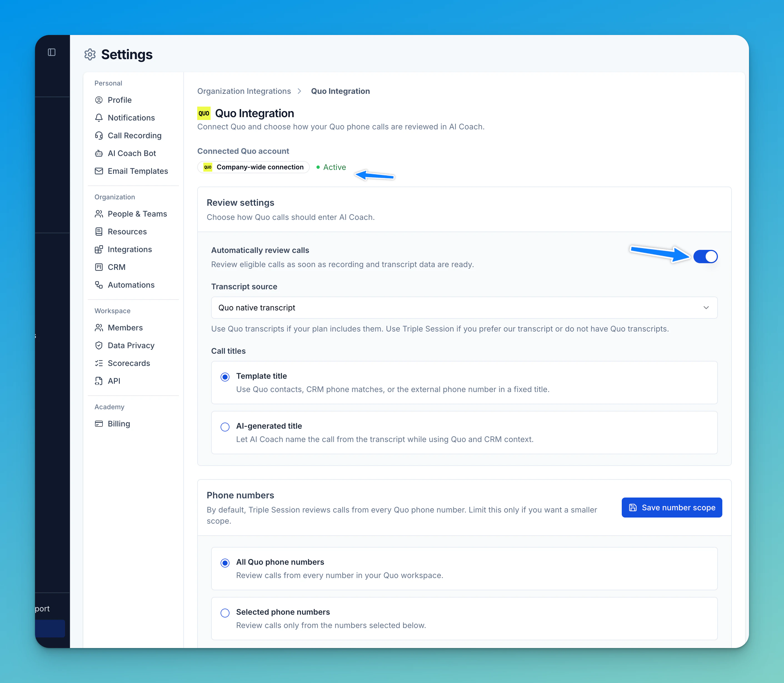This screenshot has width=784, height=683.
Task: Click the Review settings heading
Action: click(240, 203)
